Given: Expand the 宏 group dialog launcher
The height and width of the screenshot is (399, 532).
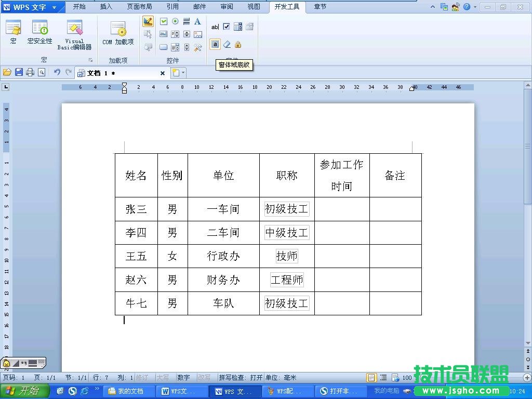Looking at the screenshot, I should click(x=90, y=60).
